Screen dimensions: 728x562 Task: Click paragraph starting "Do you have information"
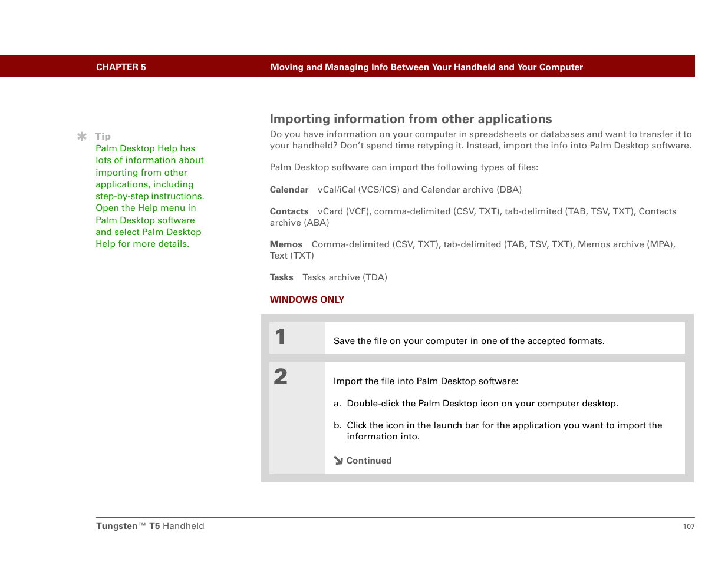click(x=481, y=140)
